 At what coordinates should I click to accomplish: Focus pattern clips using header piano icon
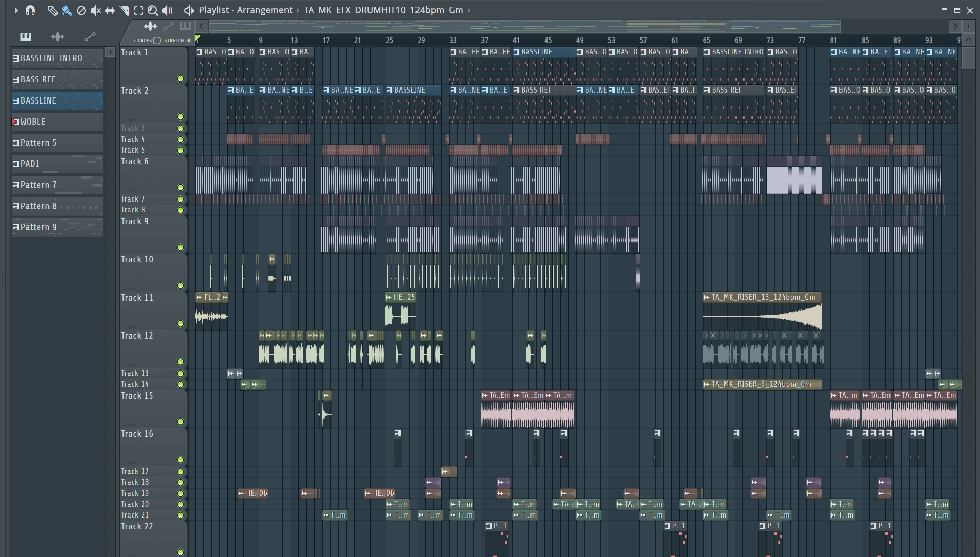tap(185, 26)
